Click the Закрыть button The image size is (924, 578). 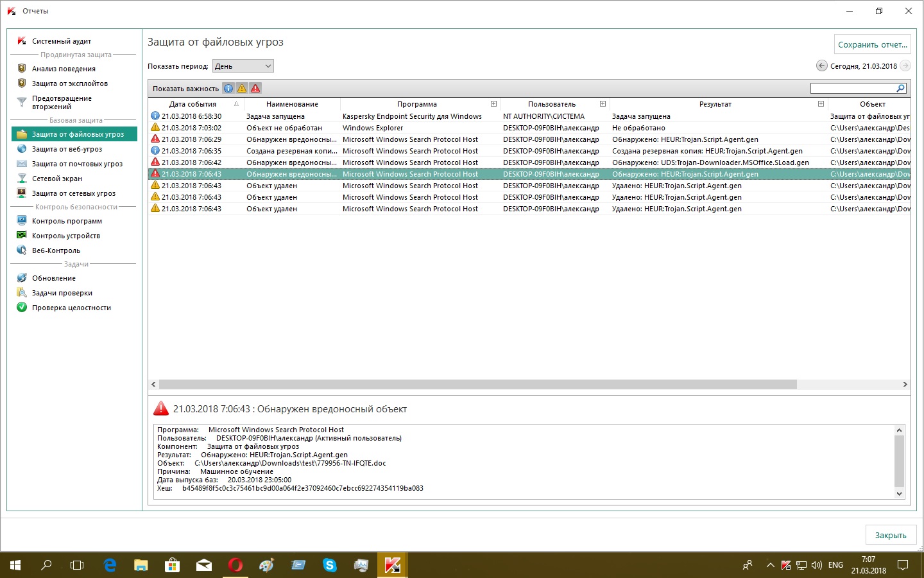tap(891, 535)
